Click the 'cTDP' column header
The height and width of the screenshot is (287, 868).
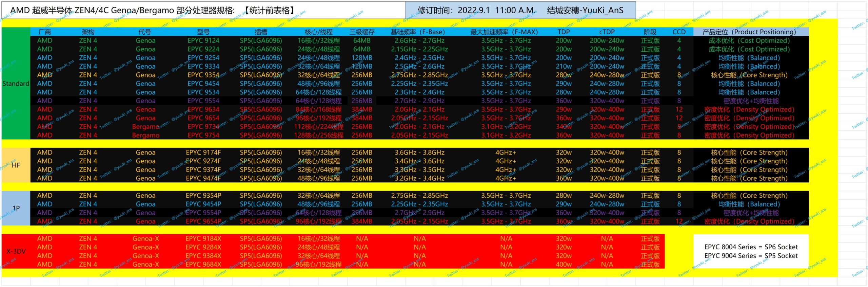click(607, 32)
